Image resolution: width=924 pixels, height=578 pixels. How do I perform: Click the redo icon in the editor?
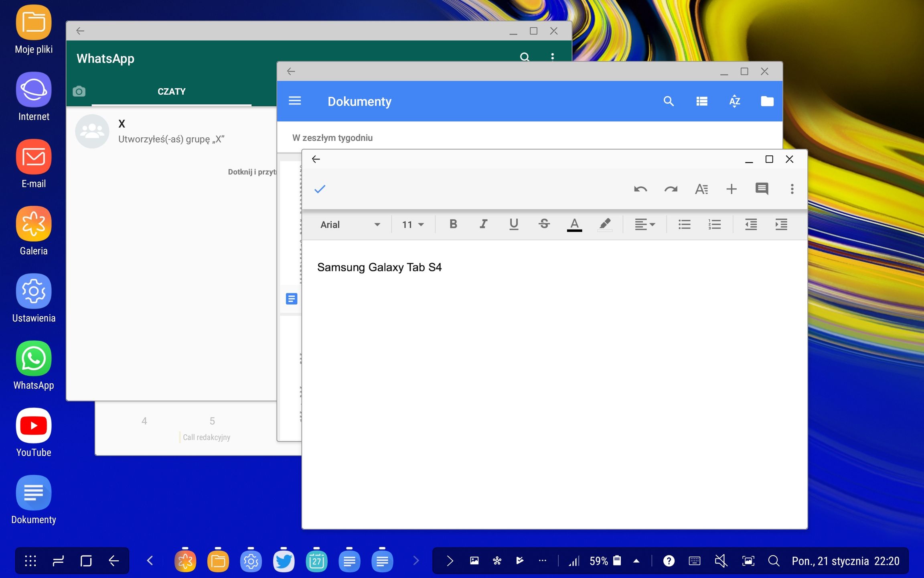671,189
